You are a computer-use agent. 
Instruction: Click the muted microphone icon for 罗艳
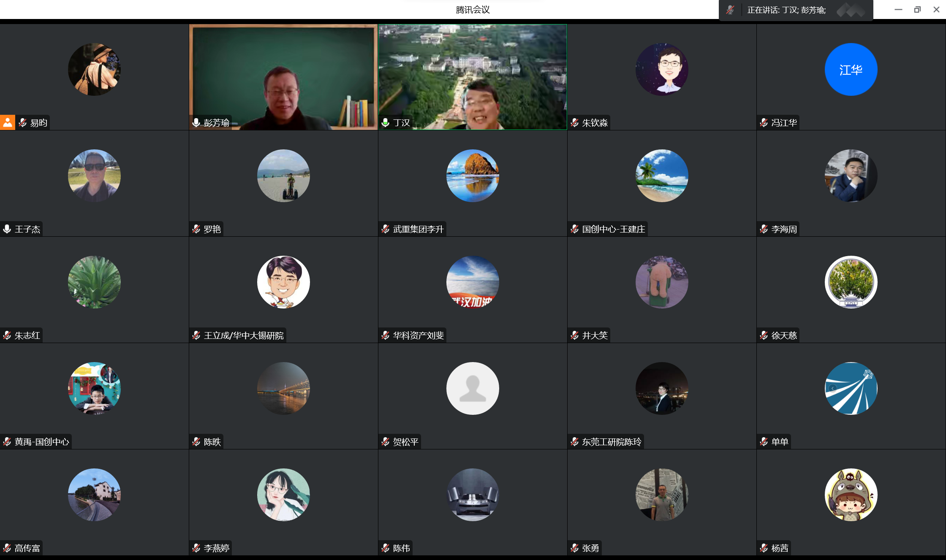(x=196, y=229)
